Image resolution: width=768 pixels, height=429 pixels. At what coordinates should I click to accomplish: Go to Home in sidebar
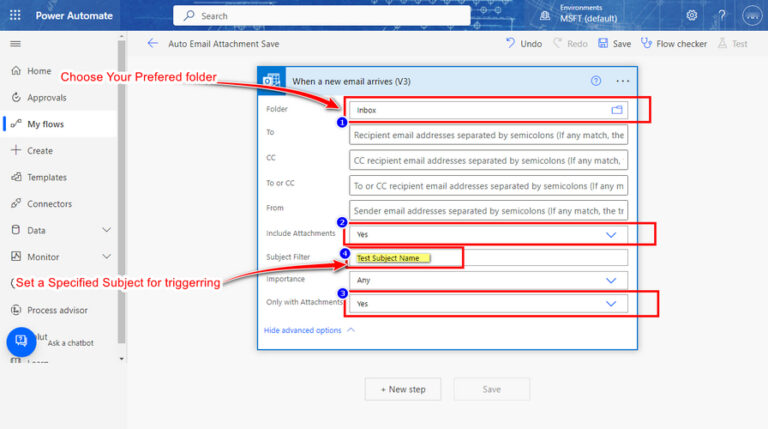[39, 71]
